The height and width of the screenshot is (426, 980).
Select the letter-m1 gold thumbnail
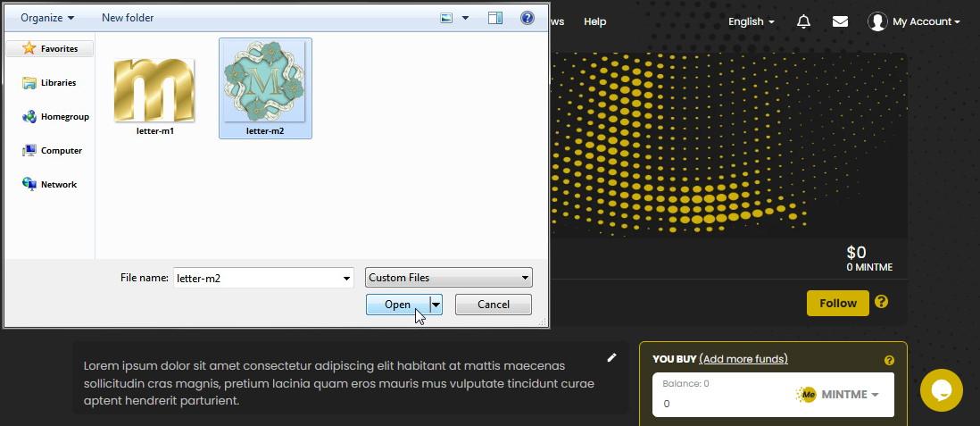[154, 90]
